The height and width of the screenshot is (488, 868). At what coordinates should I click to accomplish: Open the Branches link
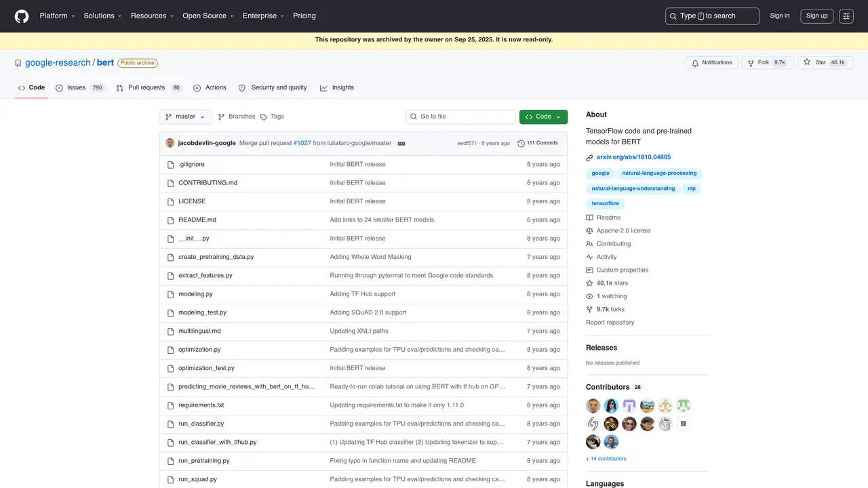click(x=236, y=117)
